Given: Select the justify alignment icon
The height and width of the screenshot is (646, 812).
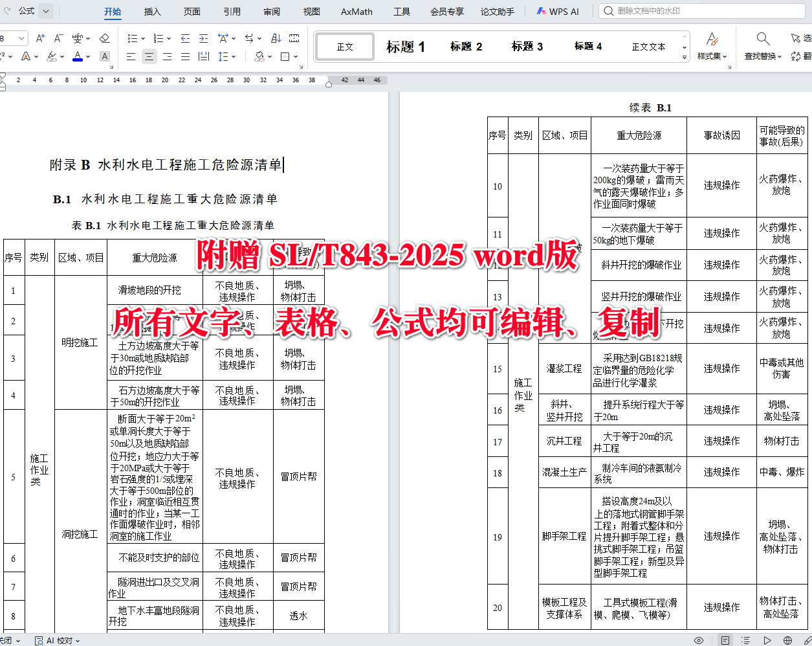Looking at the screenshot, I should [x=185, y=57].
